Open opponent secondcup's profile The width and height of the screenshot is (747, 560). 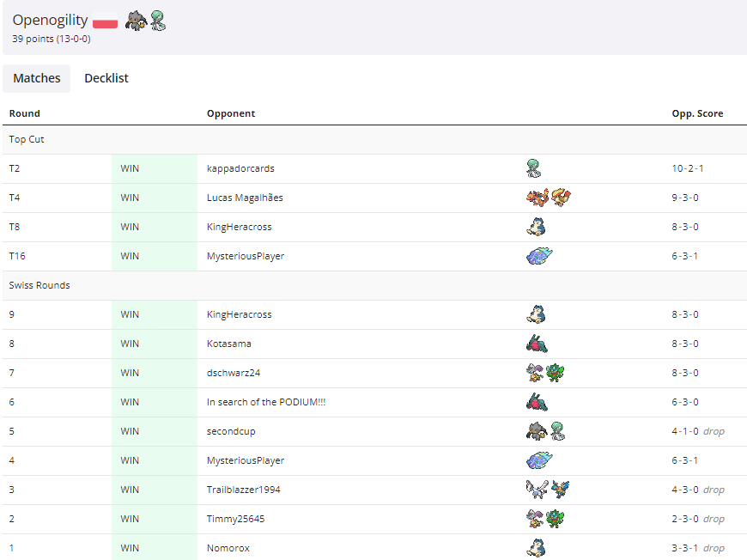pyautogui.click(x=231, y=431)
